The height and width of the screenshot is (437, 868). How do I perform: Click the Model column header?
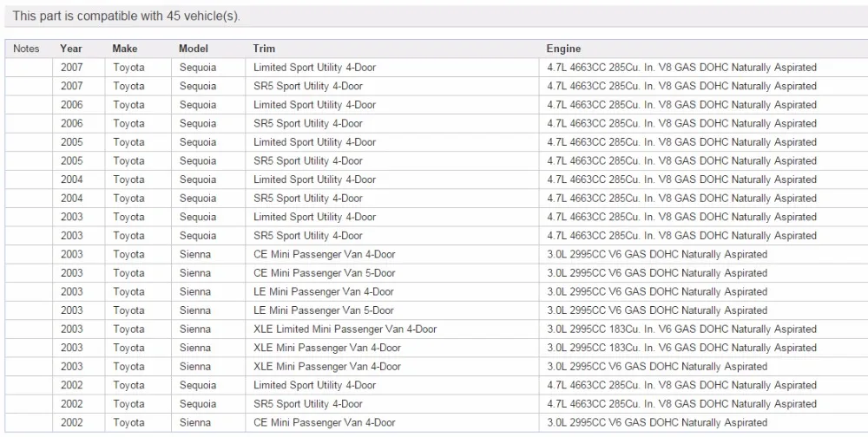click(x=194, y=49)
